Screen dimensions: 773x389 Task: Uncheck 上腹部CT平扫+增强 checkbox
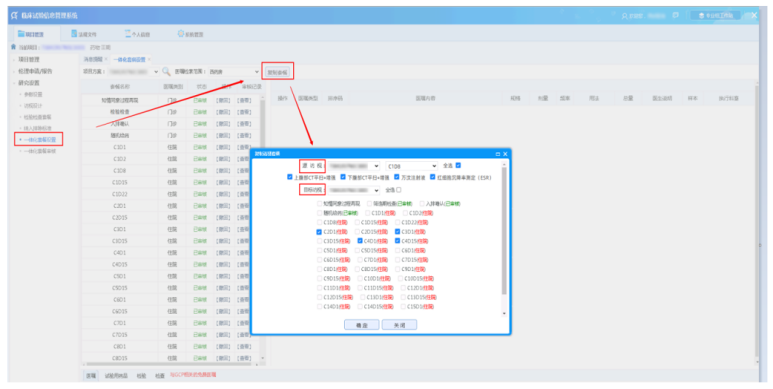point(289,177)
